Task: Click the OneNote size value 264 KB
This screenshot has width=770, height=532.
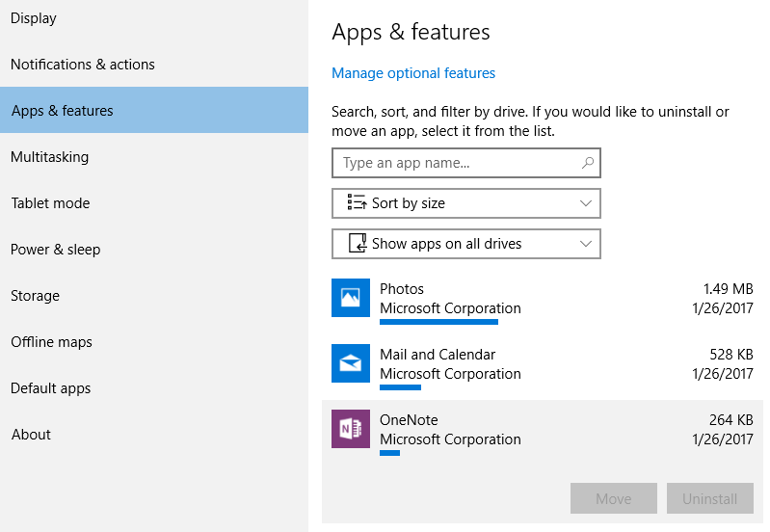Action: tap(731, 420)
